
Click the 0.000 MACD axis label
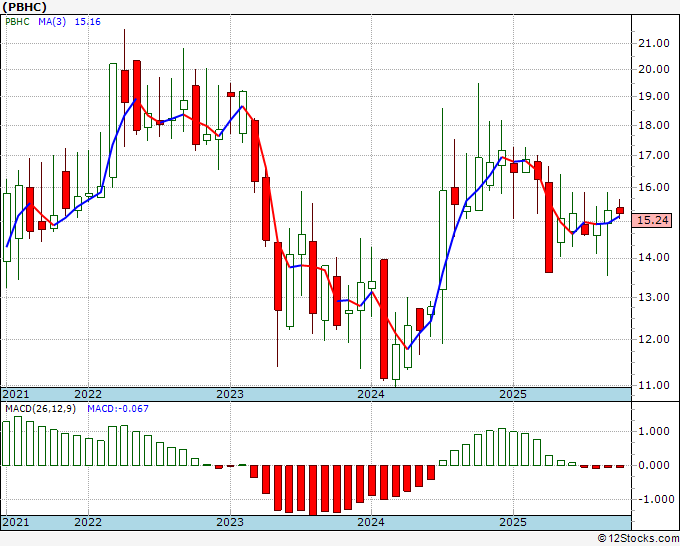(x=654, y=465)
